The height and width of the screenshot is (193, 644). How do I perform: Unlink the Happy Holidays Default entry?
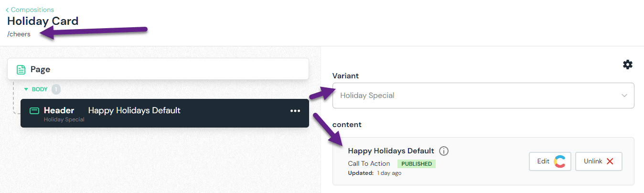pos(598,161)
